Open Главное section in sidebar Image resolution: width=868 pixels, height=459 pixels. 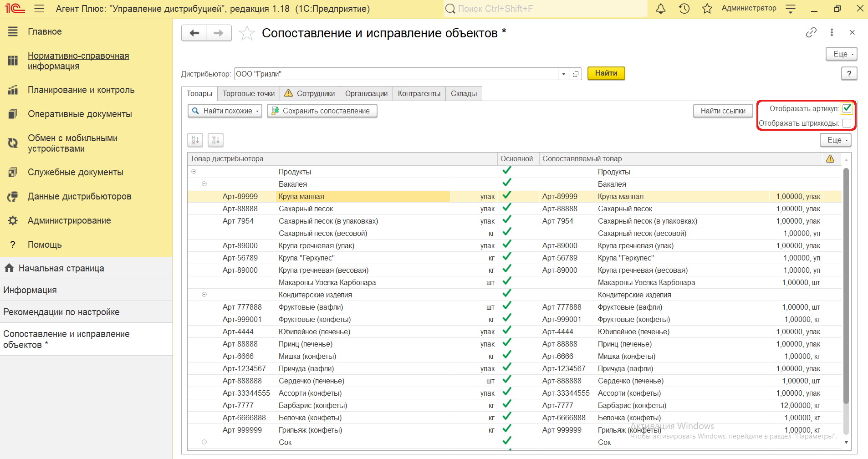[x=45, y=31]
